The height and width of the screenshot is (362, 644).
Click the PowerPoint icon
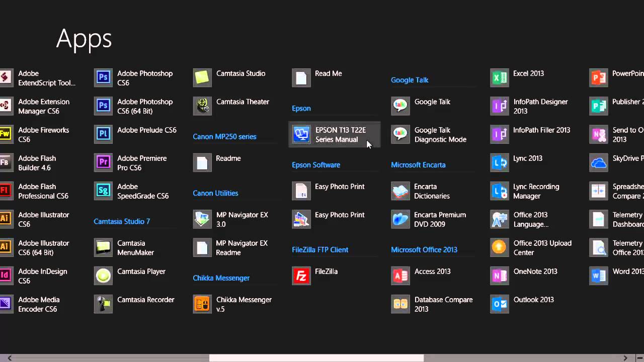(599, 78)
